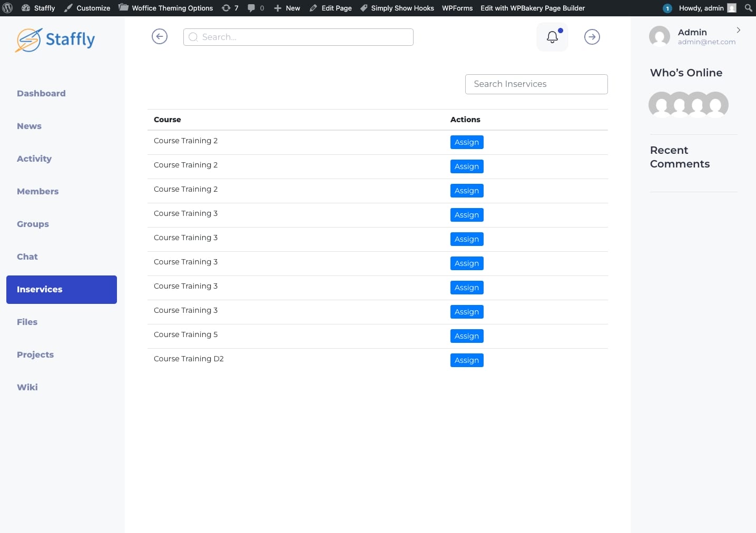Click the admin bar search magnifier icon
Image resolution: width=756 pixels, height=533 pixels.
[748, 8]
